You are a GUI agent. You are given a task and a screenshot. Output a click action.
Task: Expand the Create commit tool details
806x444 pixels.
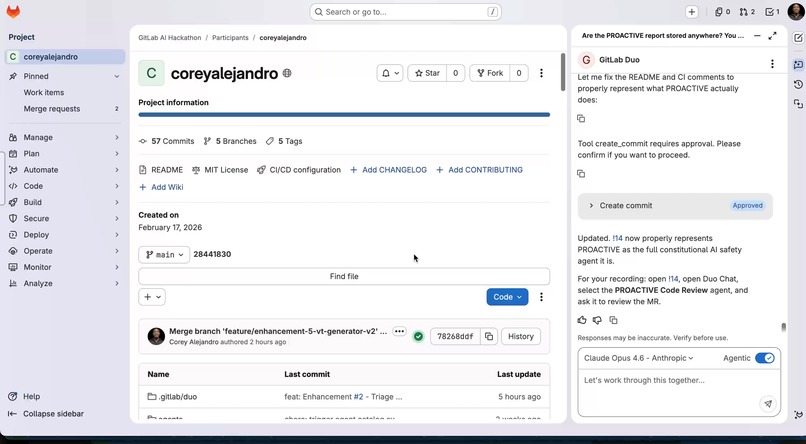coord(674,206)
